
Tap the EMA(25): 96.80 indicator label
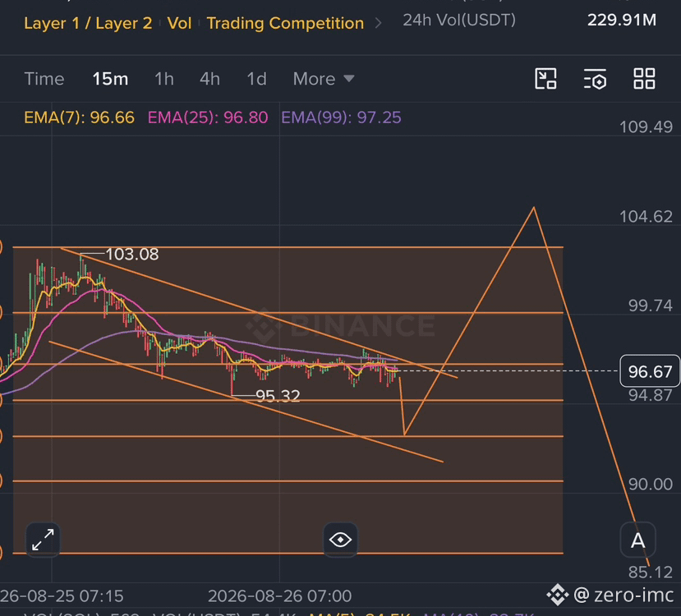click(x=208, y=117)
